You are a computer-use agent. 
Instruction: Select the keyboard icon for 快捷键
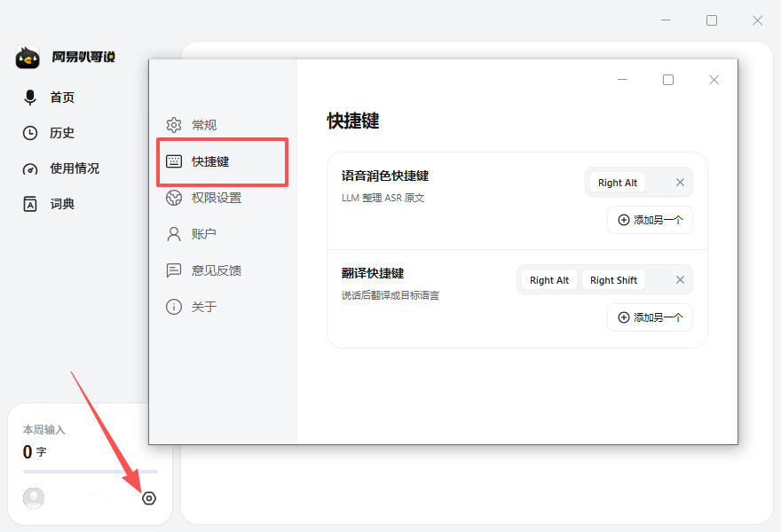tap(174, 161)
